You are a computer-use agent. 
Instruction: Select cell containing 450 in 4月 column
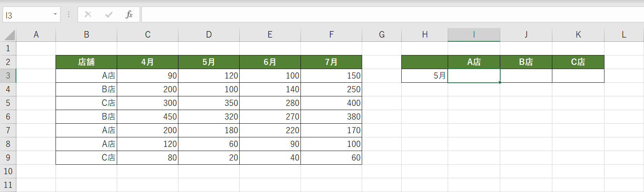coord(148,117)
